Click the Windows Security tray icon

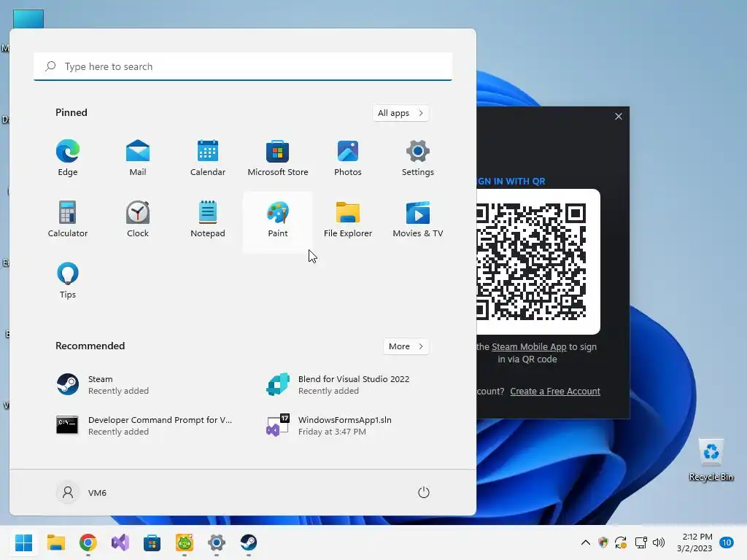click(x=603, y=542)
